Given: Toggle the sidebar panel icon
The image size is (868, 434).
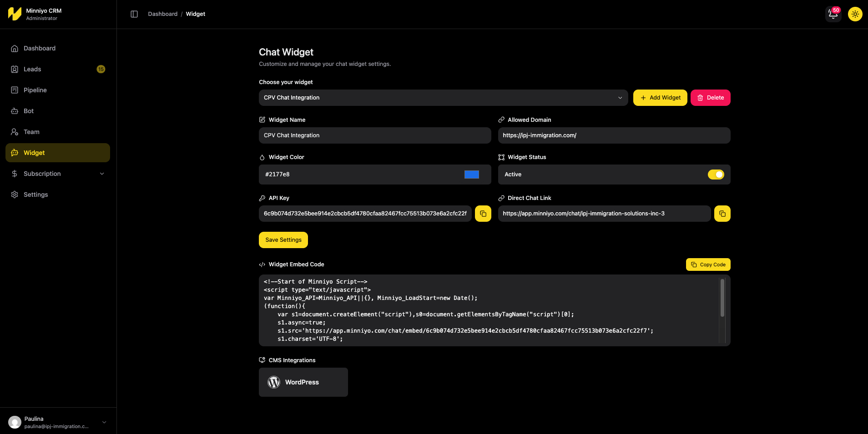Looking at the screenshot, I should click(134, 14).
